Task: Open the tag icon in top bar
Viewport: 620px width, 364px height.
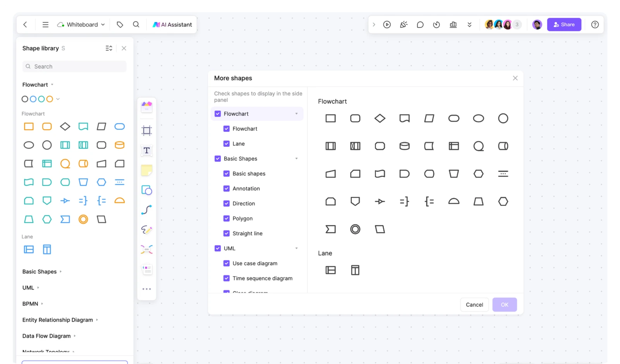Action: click(120, 24)
